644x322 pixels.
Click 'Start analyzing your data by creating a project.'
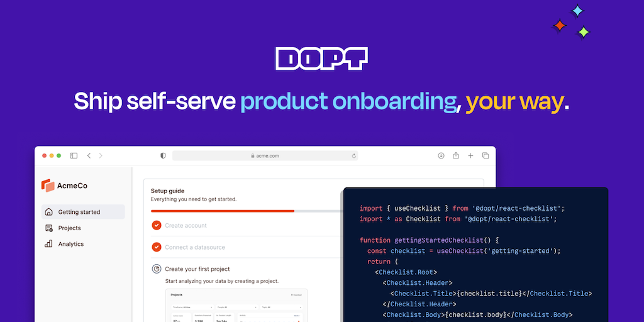[222, 281]
